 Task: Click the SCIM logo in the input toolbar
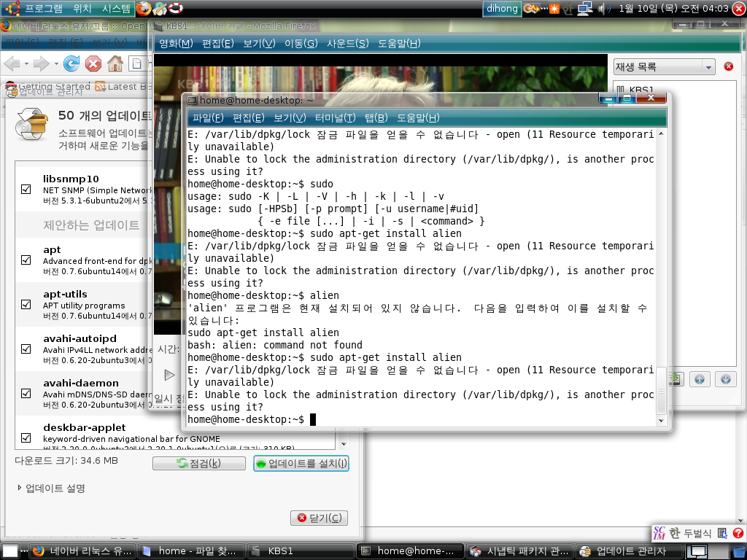[659, 533]
